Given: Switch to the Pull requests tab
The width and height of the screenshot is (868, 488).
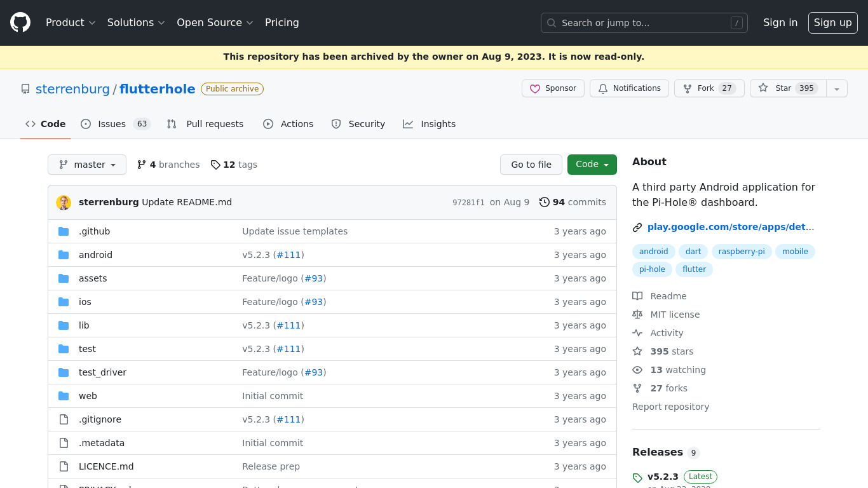Looking at the screenshot, I should (205, 124).
